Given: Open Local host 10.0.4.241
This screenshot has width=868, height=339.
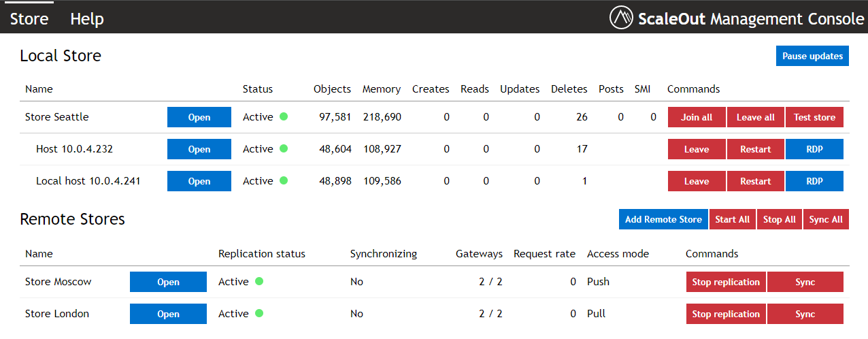Looking at the screenshot, I should click(x=199, y=181).
